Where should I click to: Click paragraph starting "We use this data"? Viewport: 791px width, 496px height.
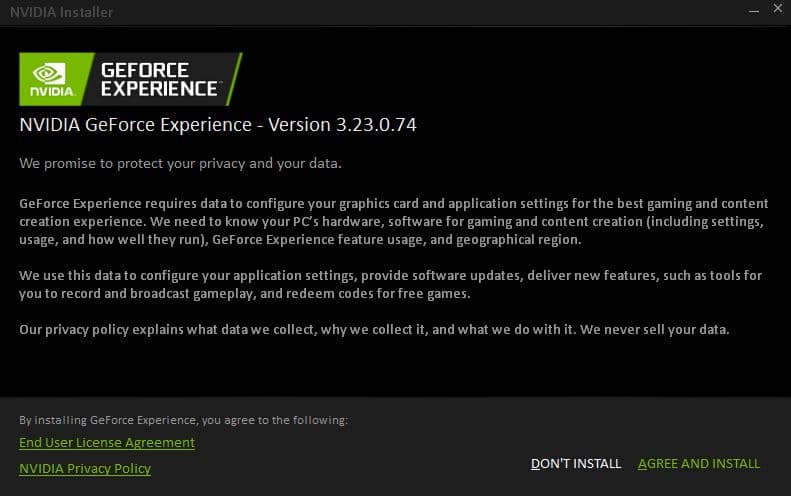(390, 284)
